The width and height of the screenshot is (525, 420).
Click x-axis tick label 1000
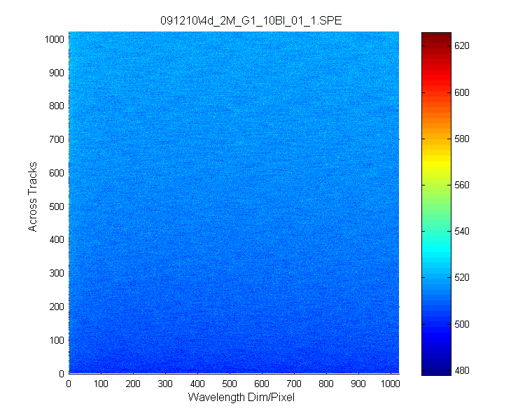coord(390,384)
